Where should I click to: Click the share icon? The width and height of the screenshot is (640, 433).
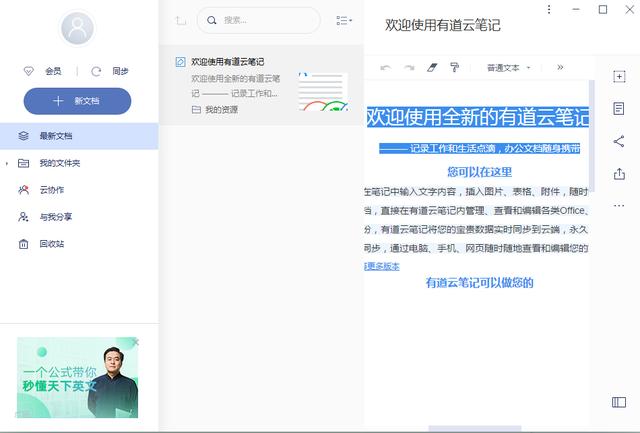[619, 141]
